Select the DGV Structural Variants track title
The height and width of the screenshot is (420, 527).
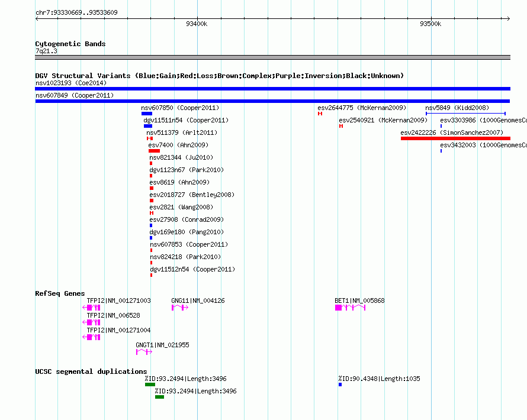pyautogui.click(x=220, y=76)
